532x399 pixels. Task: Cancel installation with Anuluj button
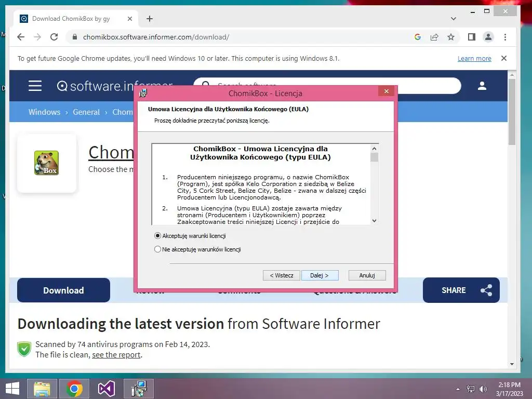(x=367, y=275)
